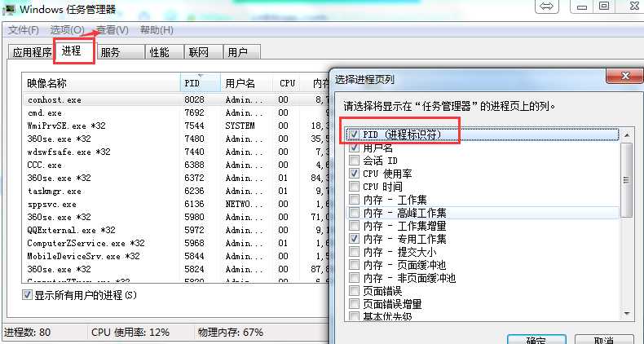Open the 文件(F) menu
Screen dimensions: 644x344
click(x=24, y=30)
